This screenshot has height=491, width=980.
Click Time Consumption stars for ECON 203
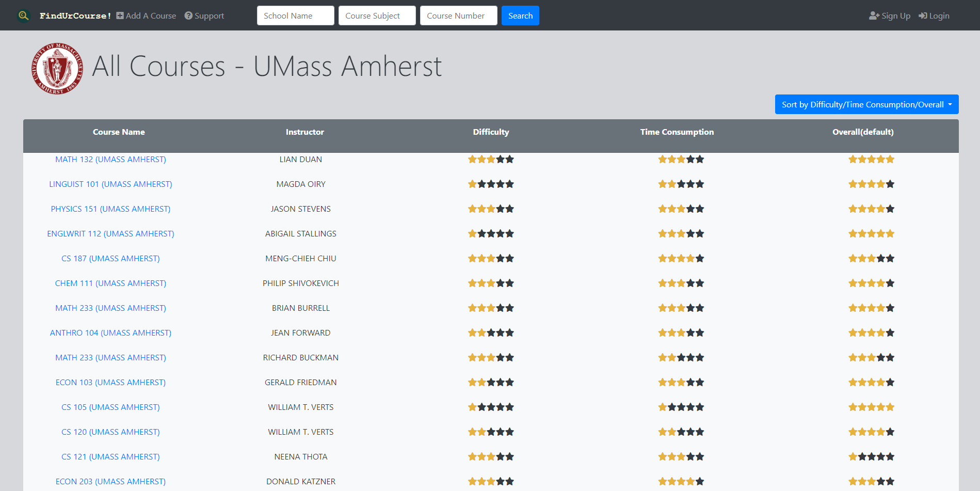[x=681, y=482]
